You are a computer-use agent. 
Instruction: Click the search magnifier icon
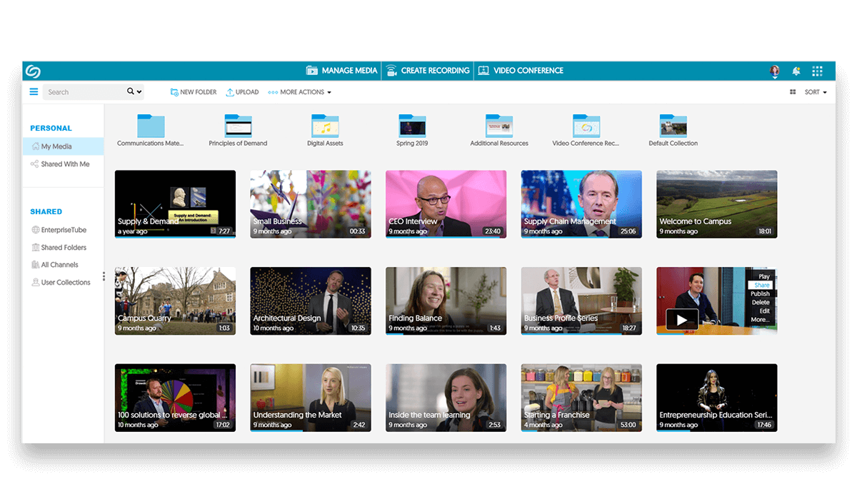pyautogui.click(x=131, y=91)
